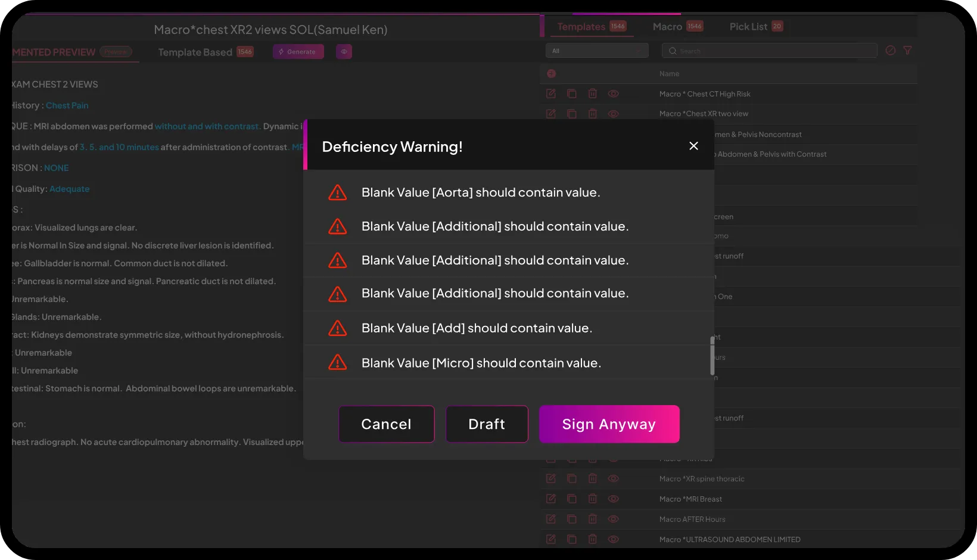Viewport: 977px width, 560px height.
Task: Toggle the eye icon for Macro XR spine thoracic
Action: point(614,478)
